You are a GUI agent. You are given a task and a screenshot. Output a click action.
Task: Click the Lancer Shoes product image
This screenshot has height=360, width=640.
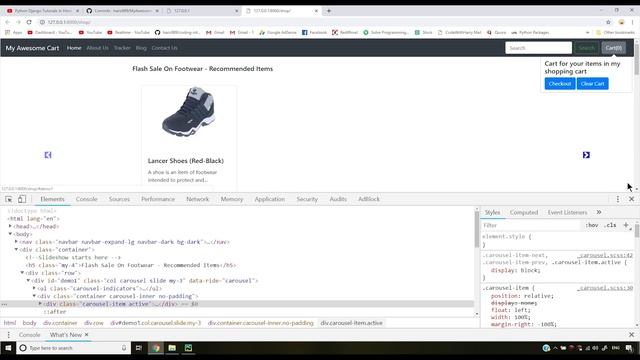pos(189,112)
